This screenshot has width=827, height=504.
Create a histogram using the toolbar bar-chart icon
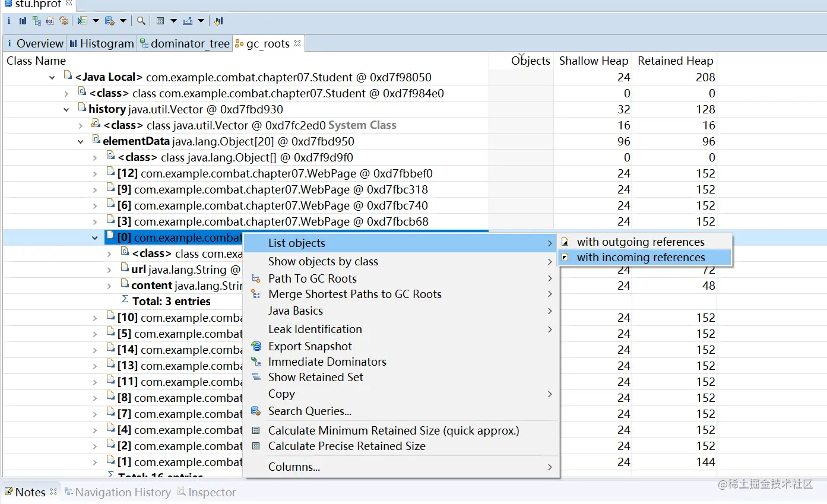tap(23, 21)
